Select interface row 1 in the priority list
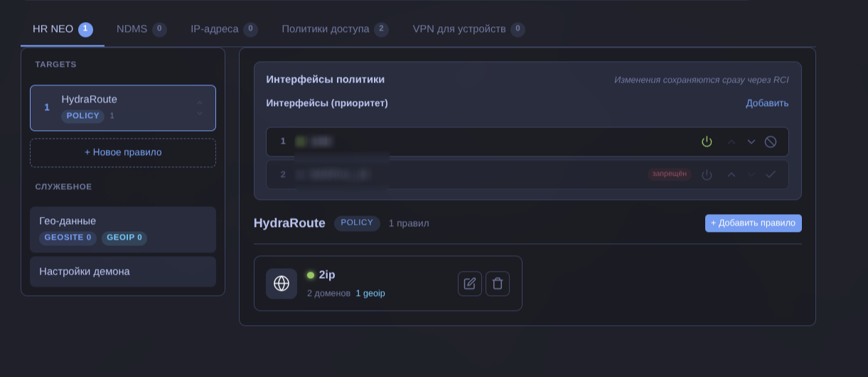The width and height of the screenshot is (868, 377). (527, 142)
